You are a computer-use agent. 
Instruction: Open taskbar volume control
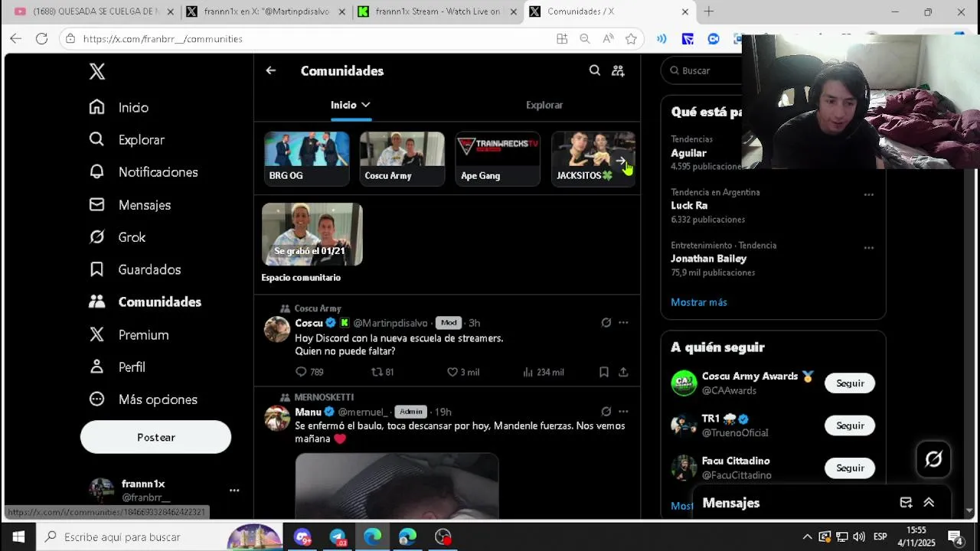point(859,537)
